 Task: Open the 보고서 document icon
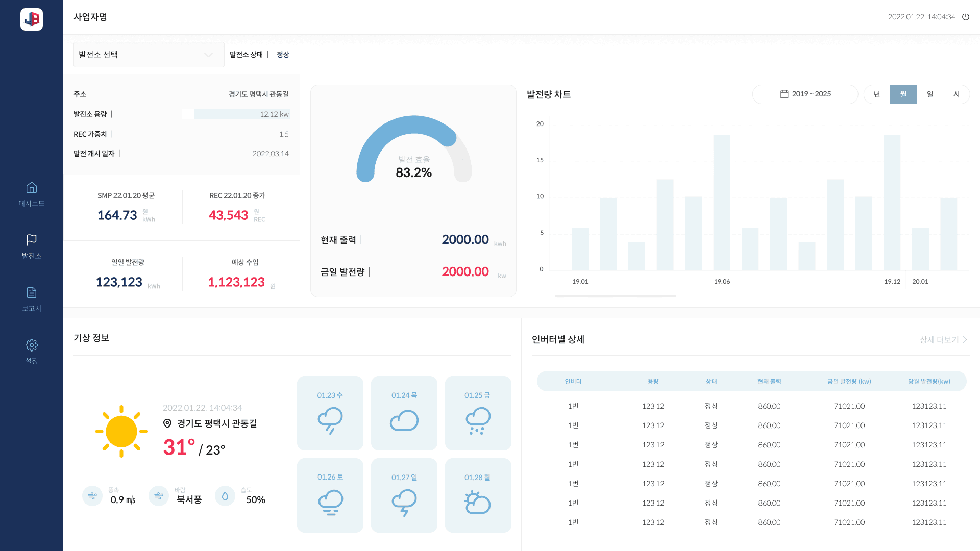click(x=32, y=292)
